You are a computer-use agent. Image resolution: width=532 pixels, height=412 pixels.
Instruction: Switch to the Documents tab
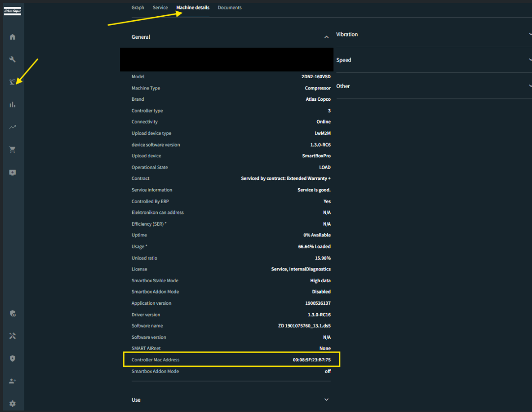230,7
